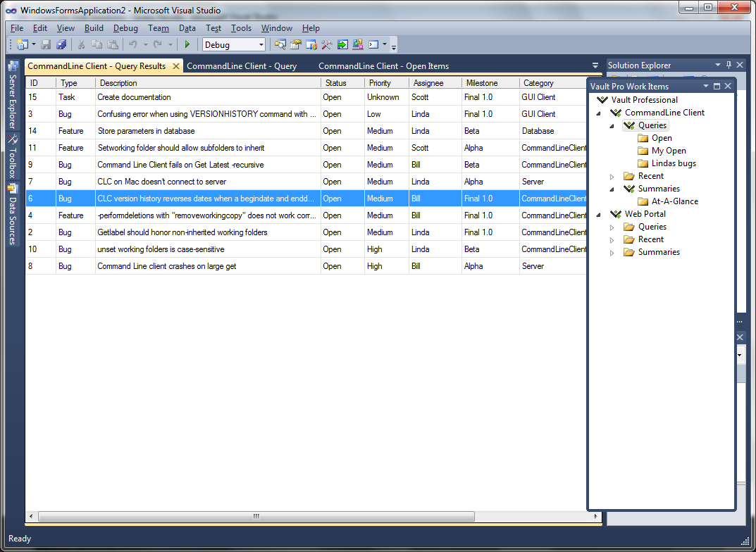This screenshot has height=552, width=756.
Task: Click the Undo toolbar icon
Action: [x=132, y=44]
